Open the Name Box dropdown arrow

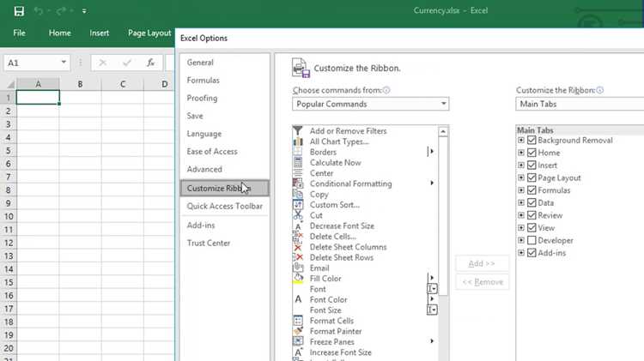tap(64, 63)
